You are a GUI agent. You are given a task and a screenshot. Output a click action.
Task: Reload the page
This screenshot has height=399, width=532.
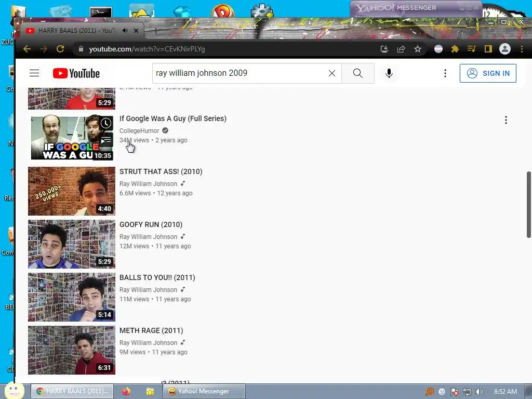pos(60,49)
